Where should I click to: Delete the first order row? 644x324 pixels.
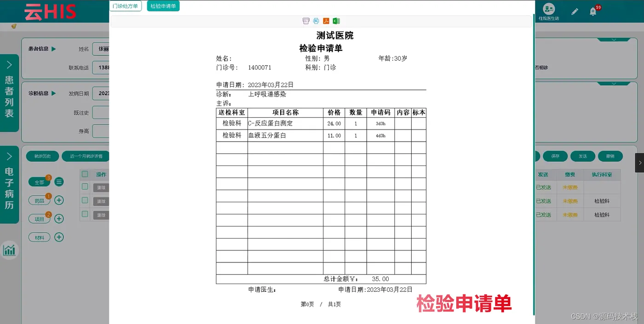coord(101,188)
